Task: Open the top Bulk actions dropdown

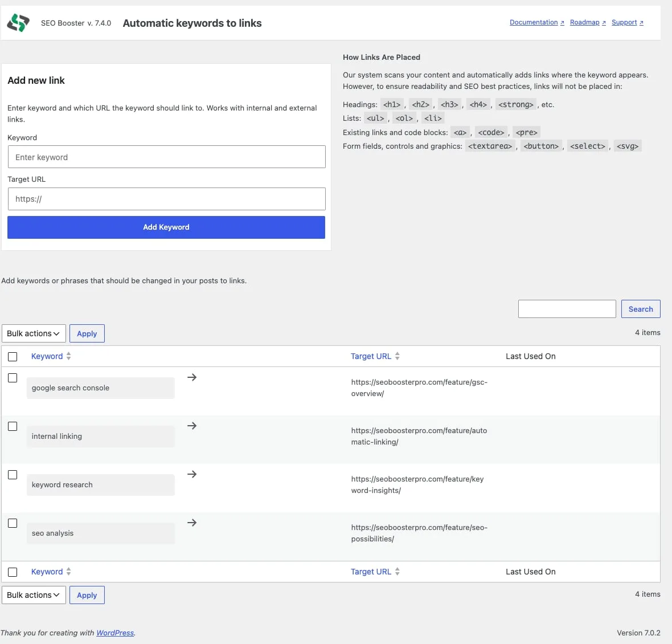Action: pos(34,333)
